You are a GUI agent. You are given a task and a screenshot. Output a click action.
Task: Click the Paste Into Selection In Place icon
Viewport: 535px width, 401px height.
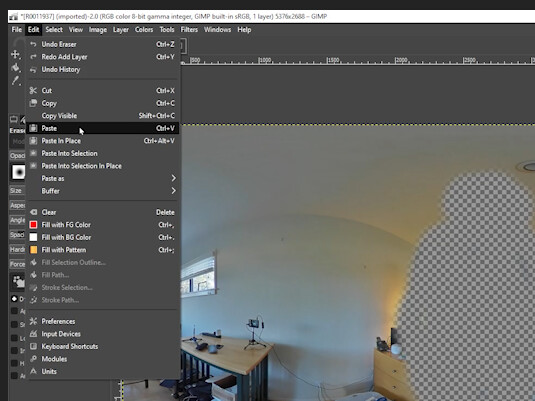[33, 166]
